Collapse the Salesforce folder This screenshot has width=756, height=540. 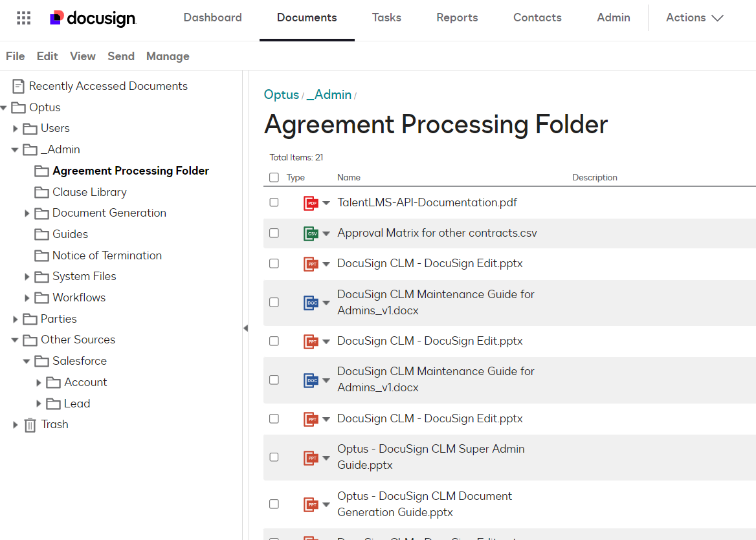[26, 360]
